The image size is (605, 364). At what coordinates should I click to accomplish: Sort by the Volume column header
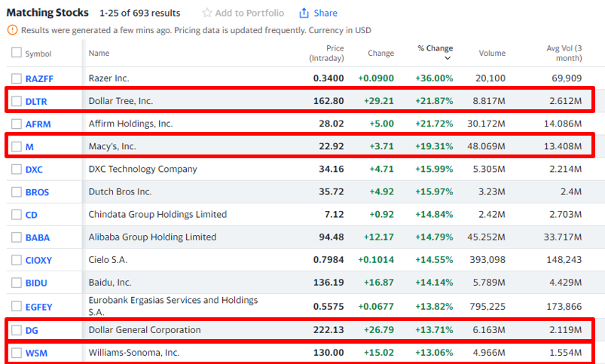pyautogui.click(x=492, y=54)
